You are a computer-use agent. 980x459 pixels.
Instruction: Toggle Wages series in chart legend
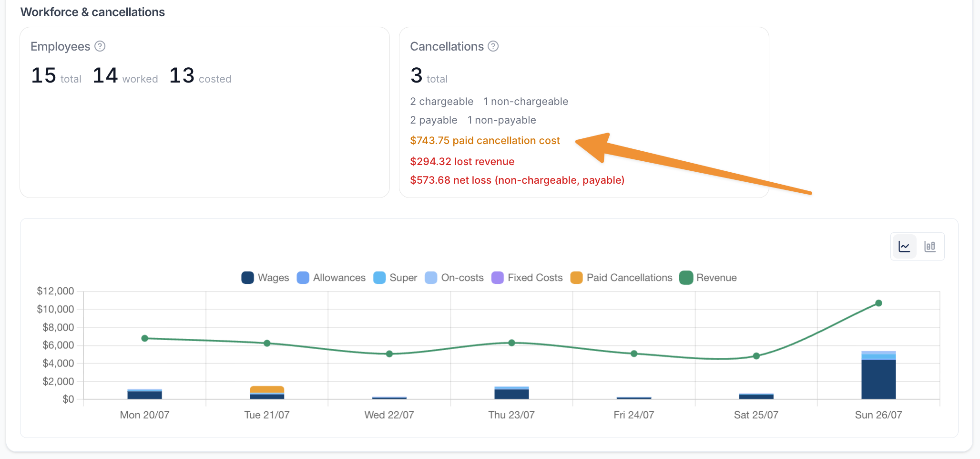coord(265,278)
